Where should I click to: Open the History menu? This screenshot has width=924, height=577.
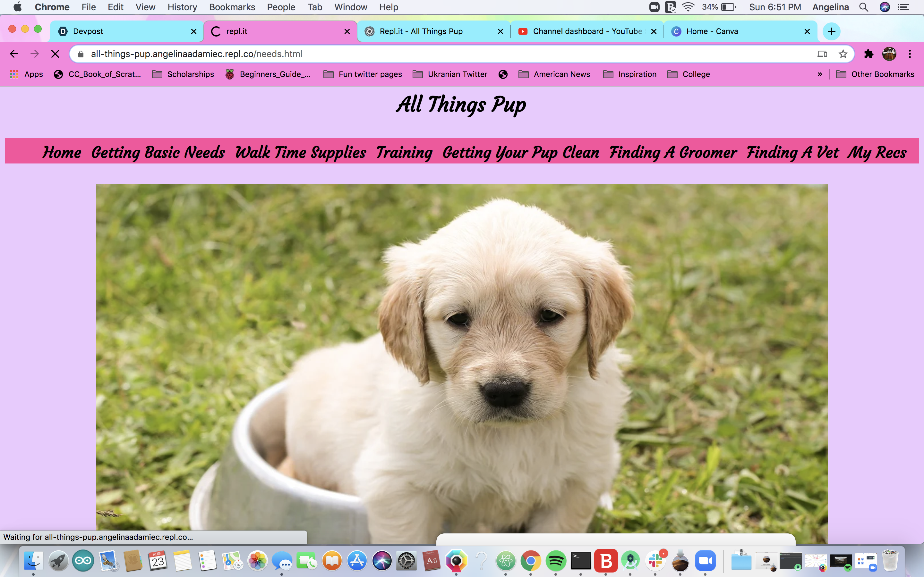182,7
